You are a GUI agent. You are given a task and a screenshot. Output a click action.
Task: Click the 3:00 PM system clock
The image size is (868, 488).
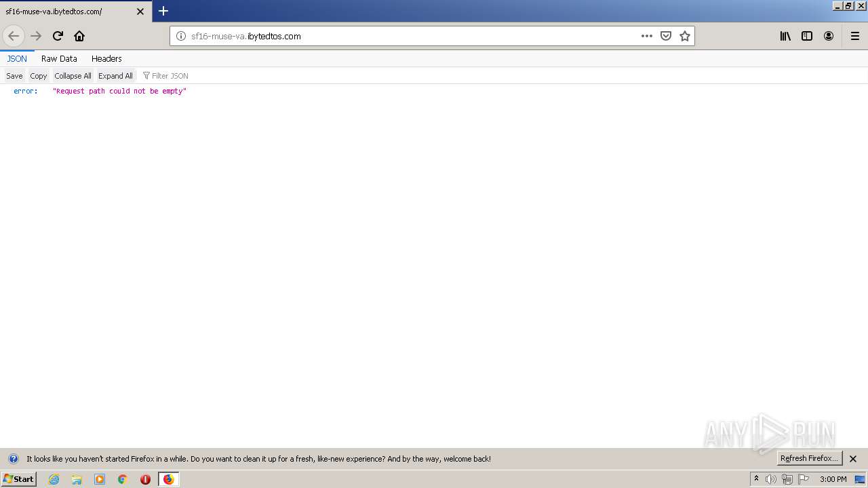pos(833,479)
